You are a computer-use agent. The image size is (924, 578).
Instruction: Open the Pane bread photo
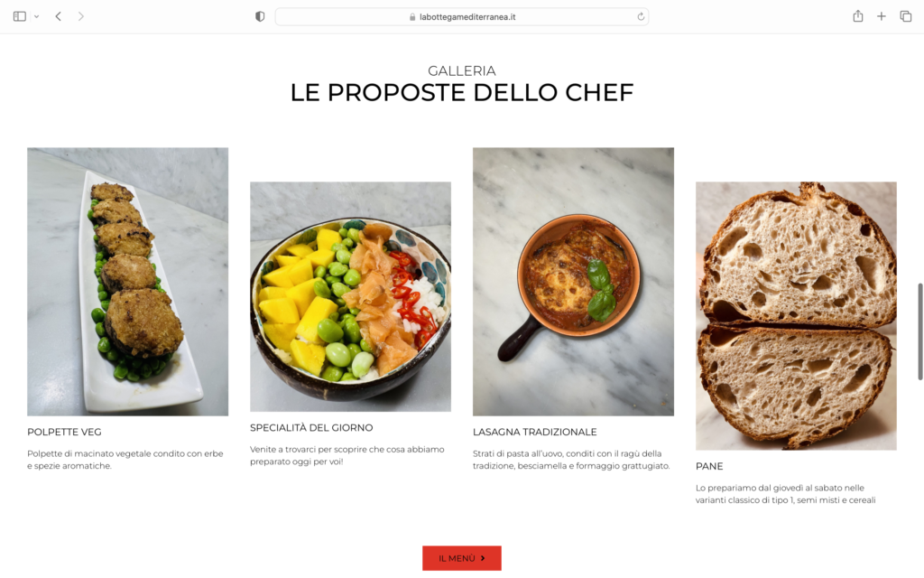796,316
